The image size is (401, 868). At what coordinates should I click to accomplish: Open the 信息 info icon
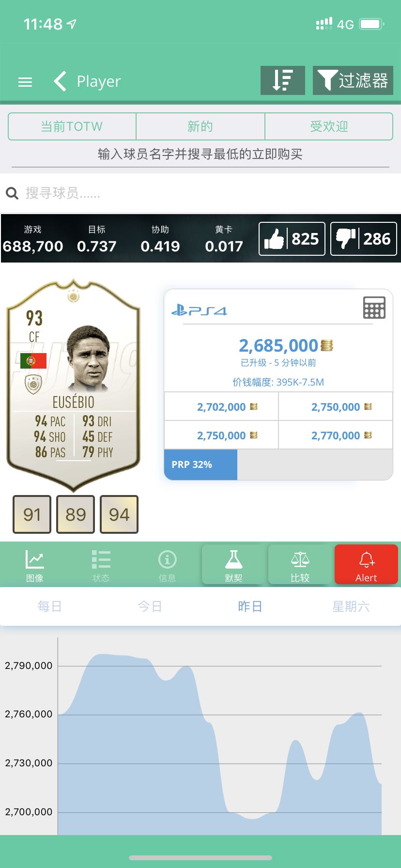point(167,565)
